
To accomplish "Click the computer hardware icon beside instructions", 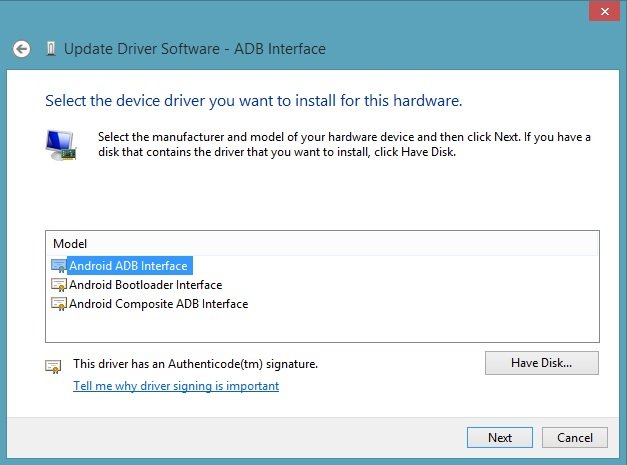I will [x=61, y=145].
